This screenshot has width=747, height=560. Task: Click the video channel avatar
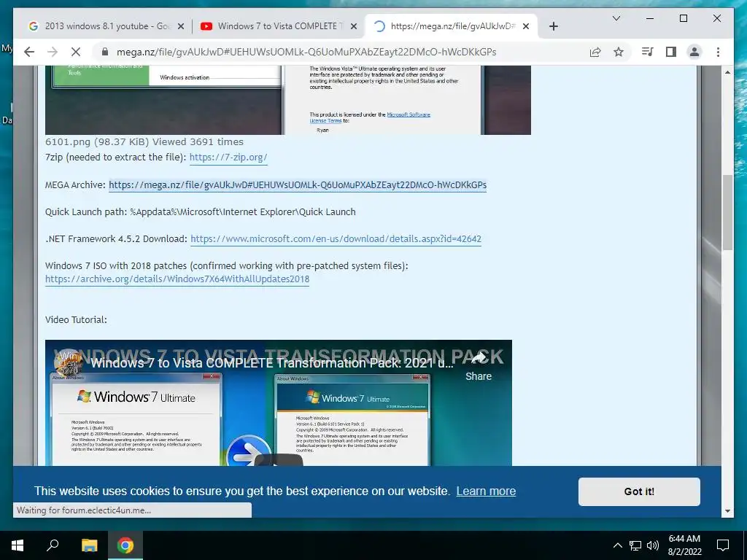click(x=69, y=363)
